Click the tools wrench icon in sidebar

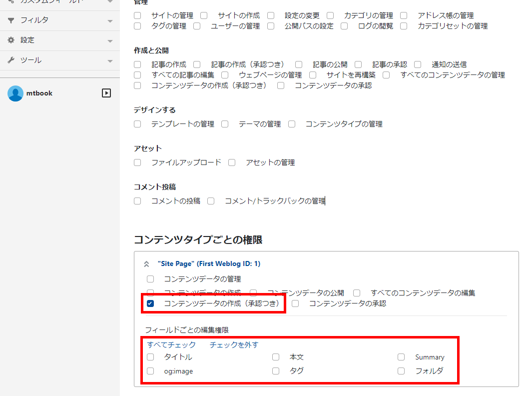point(11,60)
